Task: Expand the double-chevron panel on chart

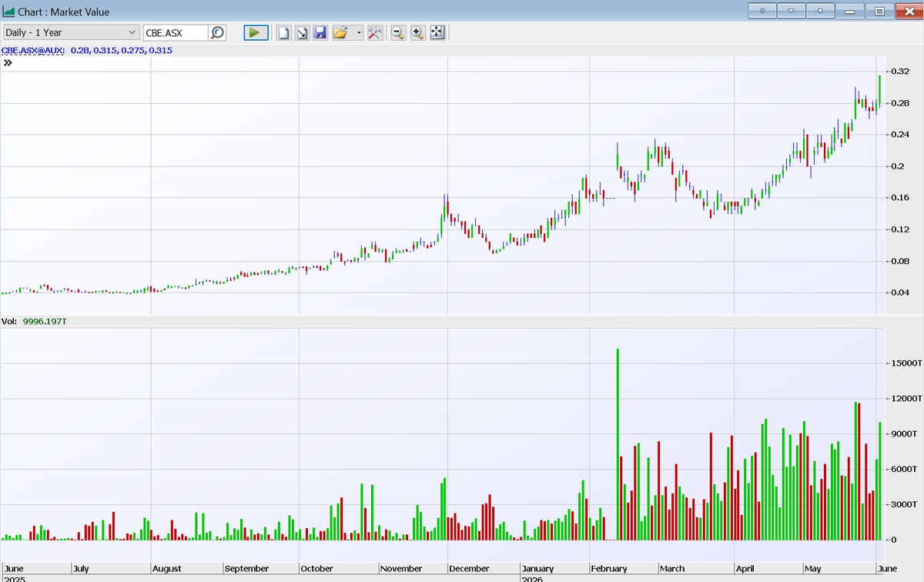Action: coord(8,64)
